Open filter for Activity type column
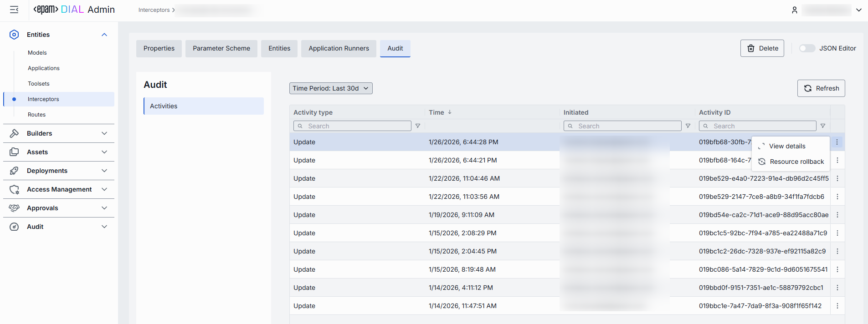Screen dimensions: 868x324 click(418, 126)
